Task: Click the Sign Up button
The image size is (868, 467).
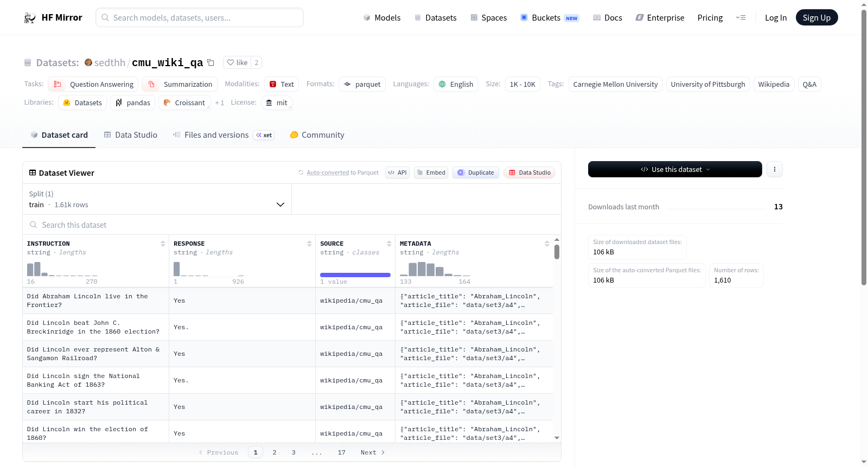Action: [x=816, y=18]
